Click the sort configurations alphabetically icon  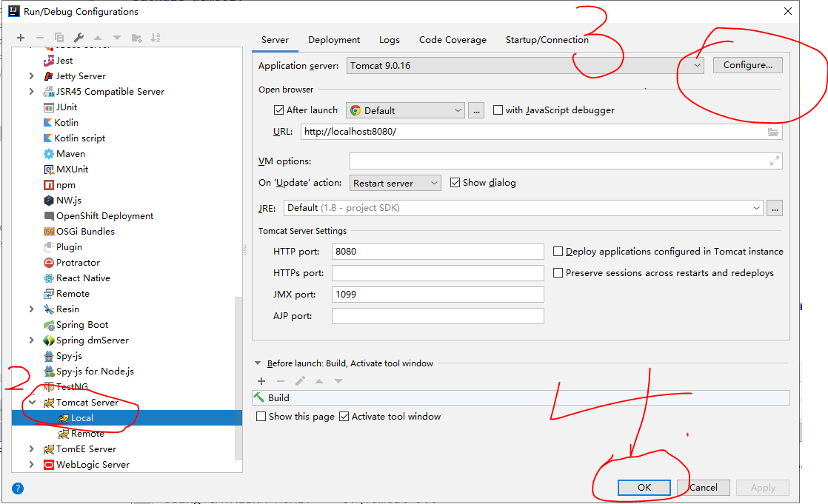tap(156, 38)
